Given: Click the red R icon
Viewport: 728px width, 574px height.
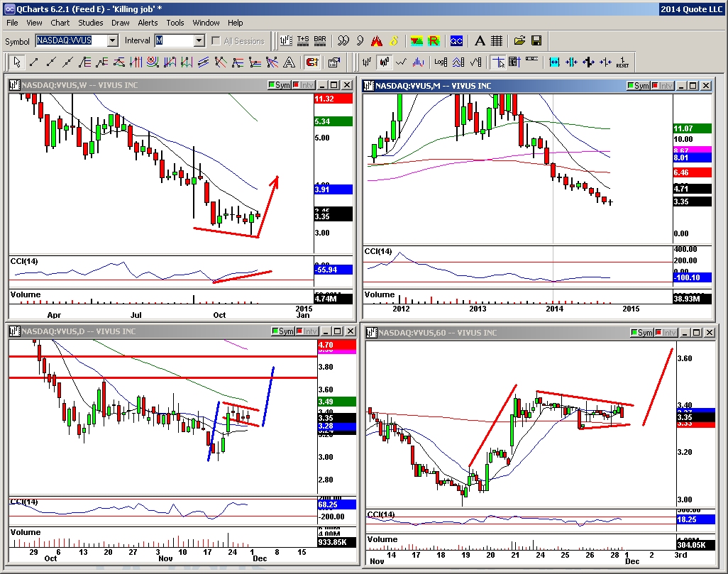Looking at the screenshot, I should (x=433, y=41).
